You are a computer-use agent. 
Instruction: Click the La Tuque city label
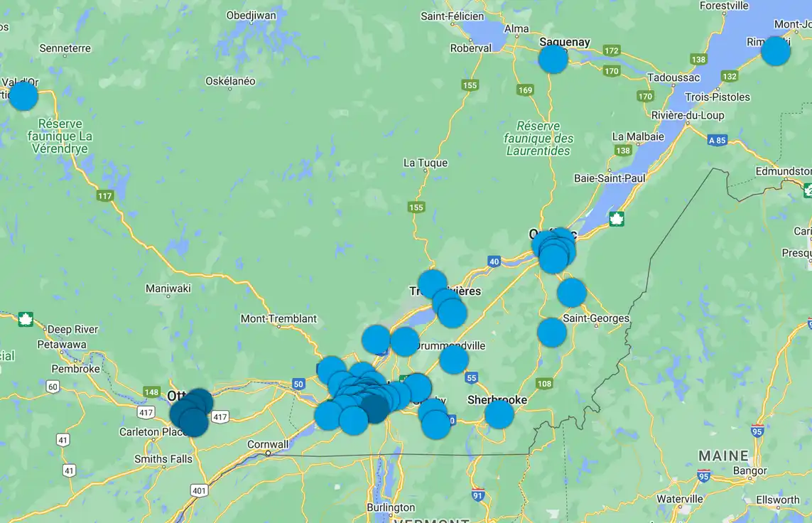tap(426, 163)
